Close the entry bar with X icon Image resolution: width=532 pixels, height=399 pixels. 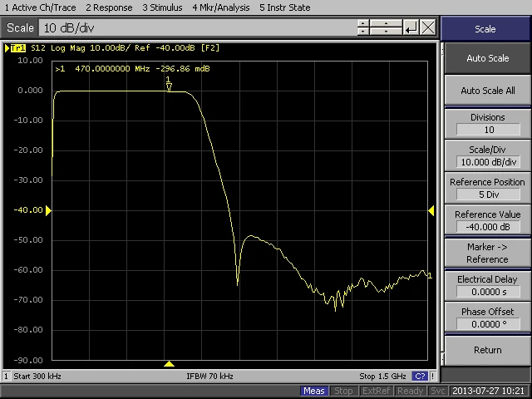428,27
